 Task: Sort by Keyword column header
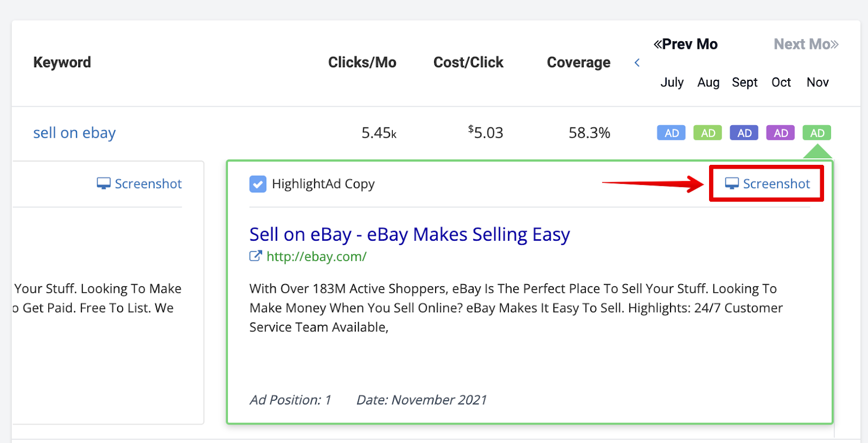62,62
